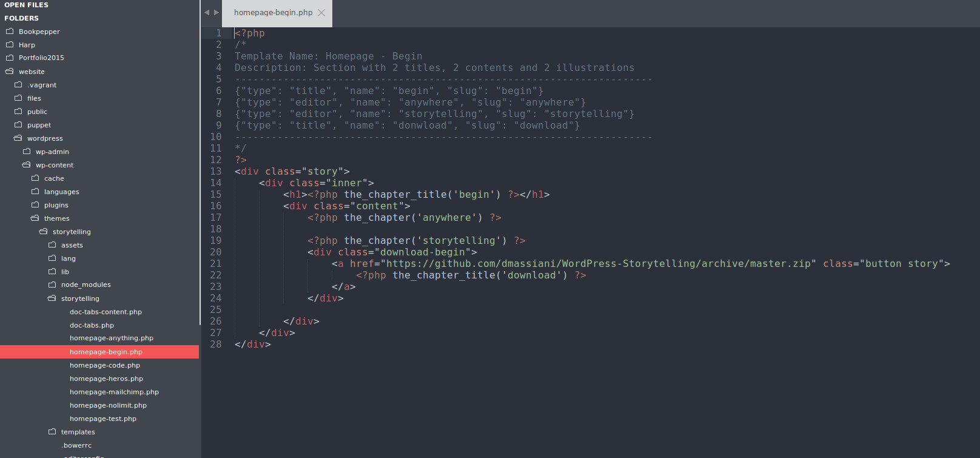Viewport: 980px width, 458px height.
Task: Click the Harp folder icon
Action: click(x=10, y=44)
